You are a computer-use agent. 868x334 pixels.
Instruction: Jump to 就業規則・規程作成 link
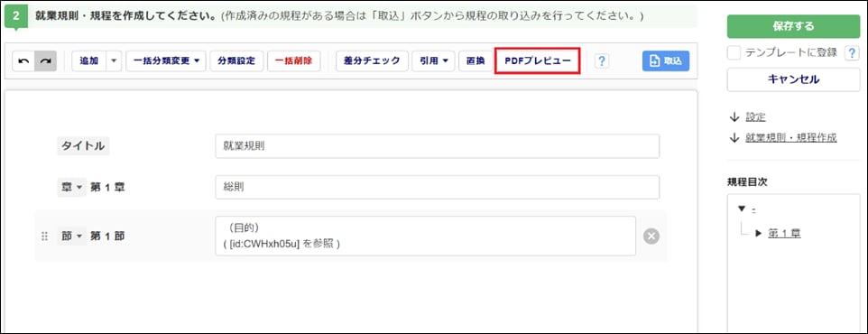(x=791, y=137)
